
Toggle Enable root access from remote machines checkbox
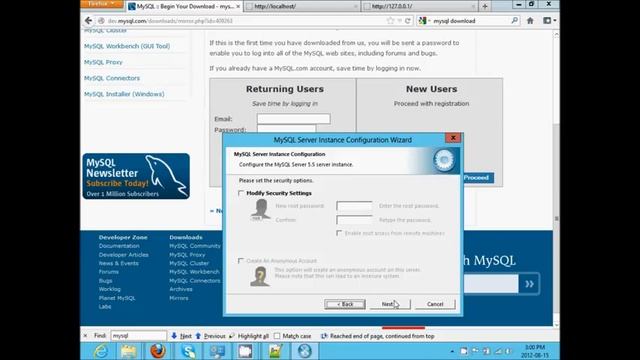(339, 233)
